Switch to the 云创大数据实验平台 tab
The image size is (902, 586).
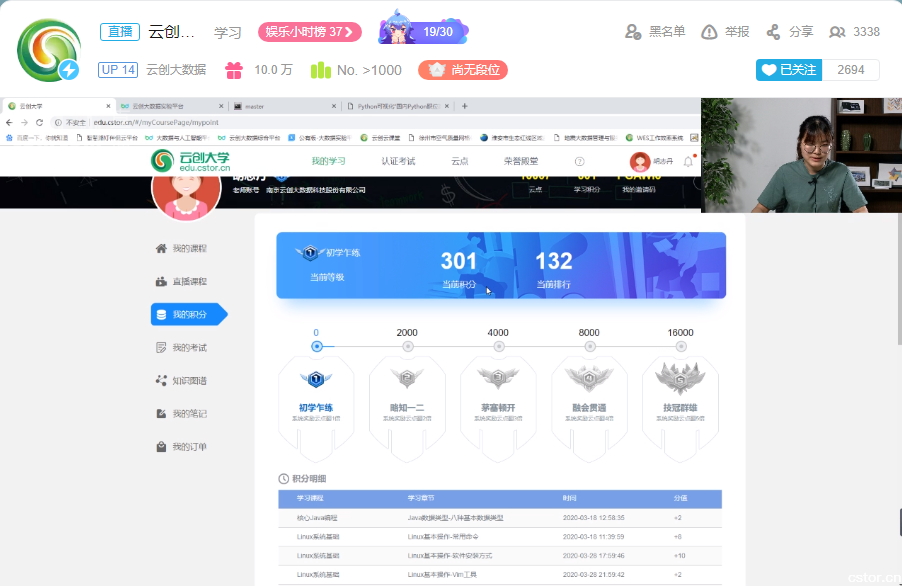point(172,106)
